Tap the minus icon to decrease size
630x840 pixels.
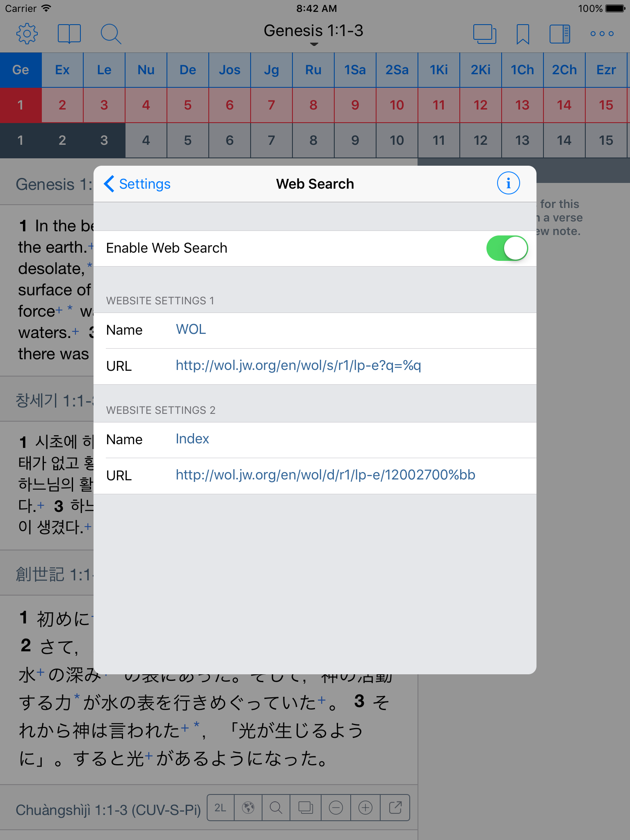pyautogui.click(x=336, y=808)
